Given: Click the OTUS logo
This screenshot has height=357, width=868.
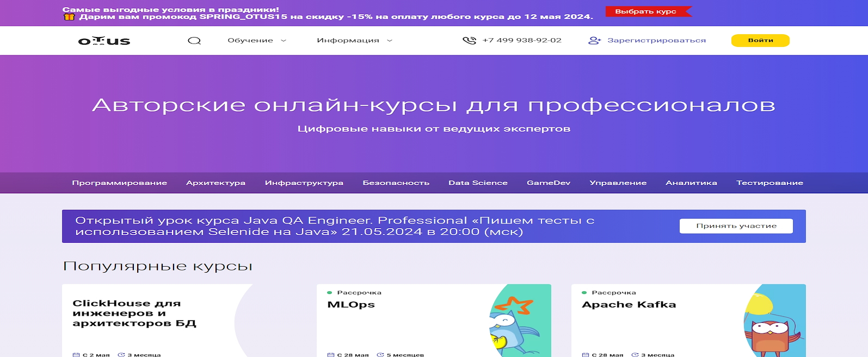Looking at the screenshot, I should [104, 41].
